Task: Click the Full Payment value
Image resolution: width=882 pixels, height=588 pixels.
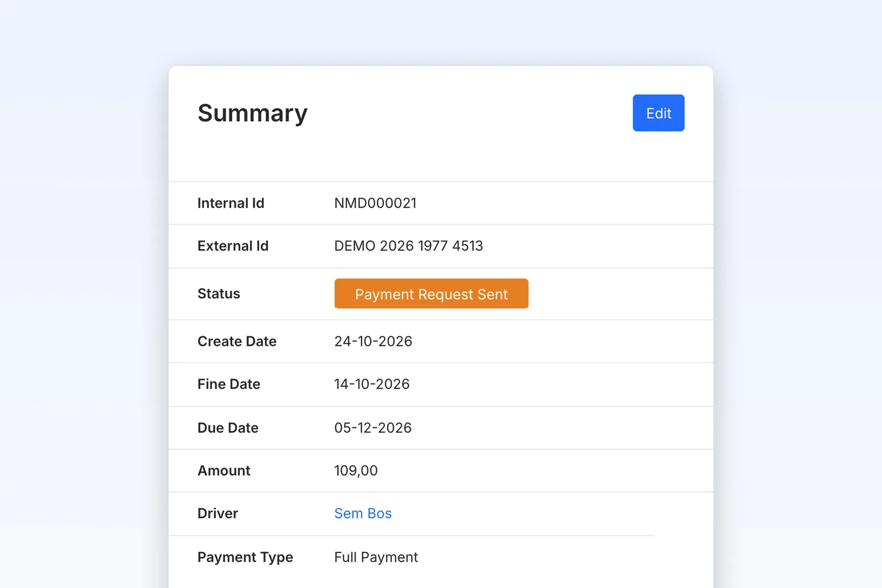Action: [376, 557]
